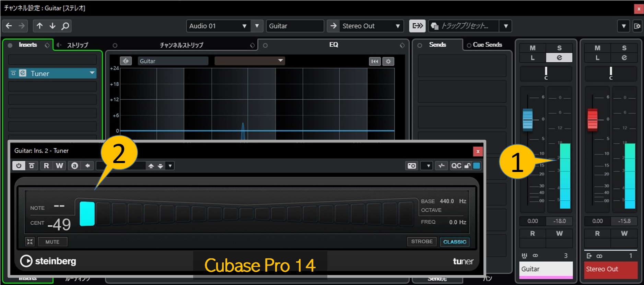Load next Tuner preset arrow
Image resolution: width=644 pixels, height=285 pixels.
pos(160,166)
